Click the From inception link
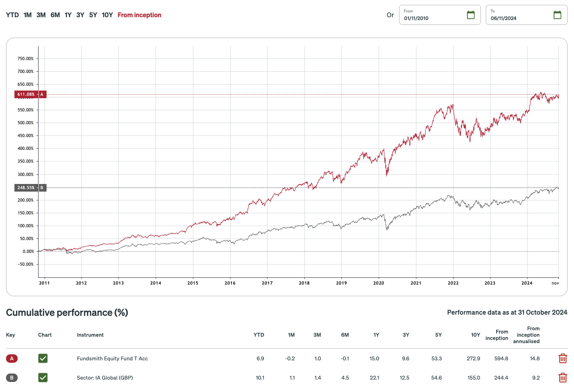 pos(139,14)
